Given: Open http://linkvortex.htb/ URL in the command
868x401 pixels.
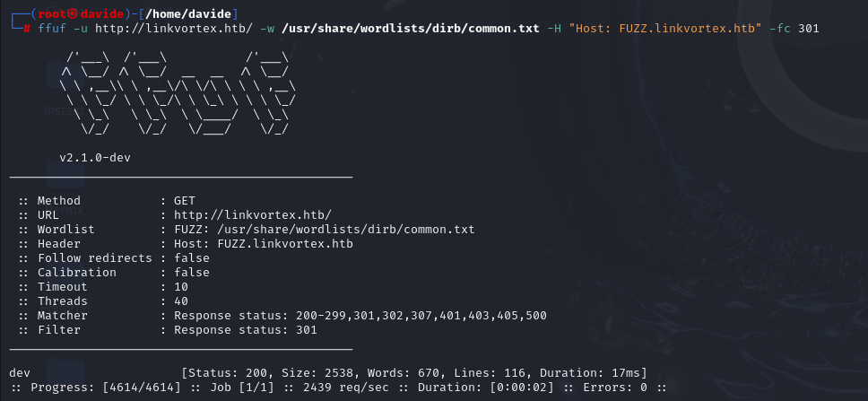Looking at the screenshot, I should pos(174,28).
